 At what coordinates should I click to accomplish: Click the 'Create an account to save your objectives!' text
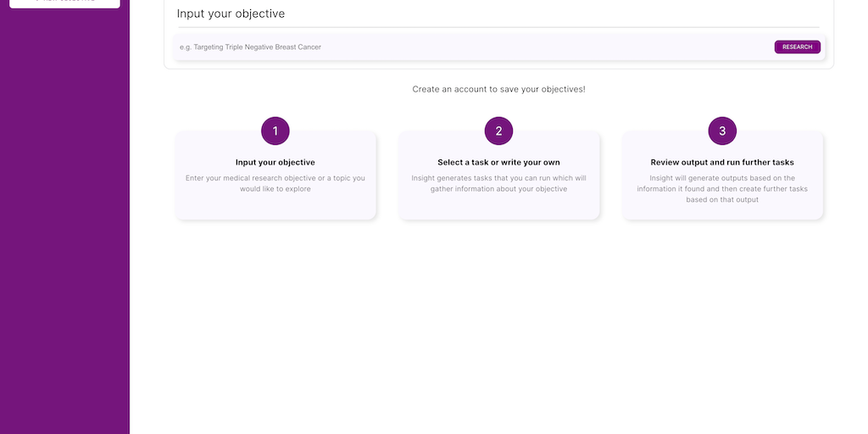(498, 89)
